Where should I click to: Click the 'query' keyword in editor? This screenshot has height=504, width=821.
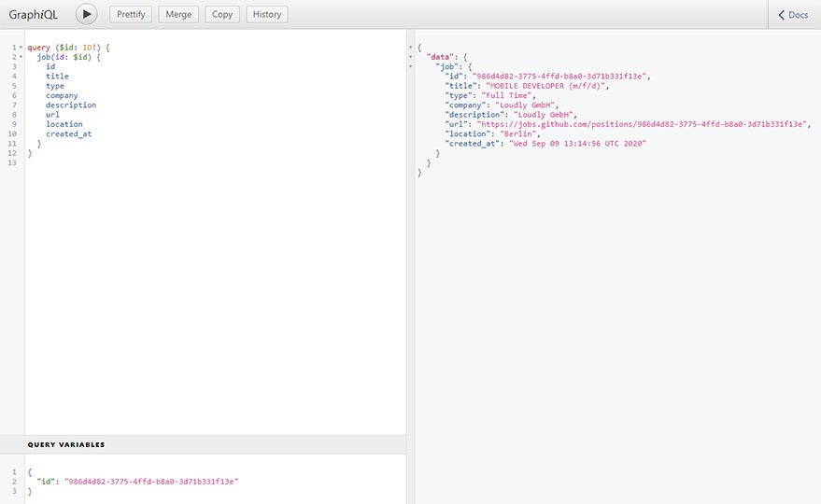[x=38, y=48]
